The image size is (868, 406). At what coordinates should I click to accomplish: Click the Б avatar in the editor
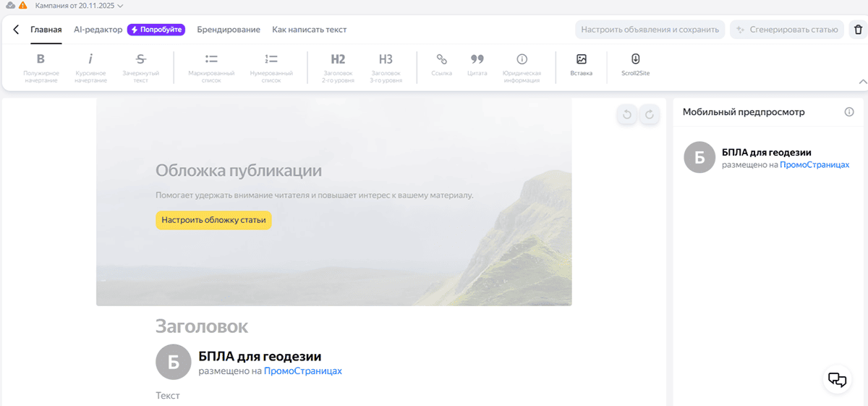172,363
